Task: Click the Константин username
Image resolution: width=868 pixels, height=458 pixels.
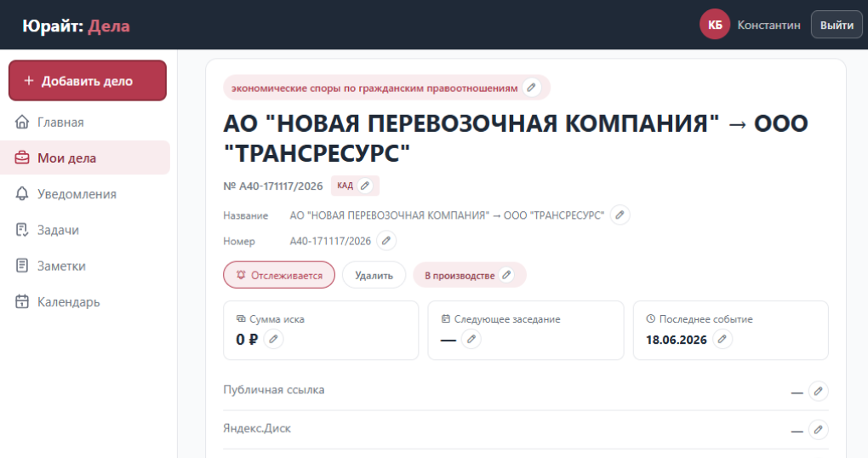Action: click(x=769, y=25)
